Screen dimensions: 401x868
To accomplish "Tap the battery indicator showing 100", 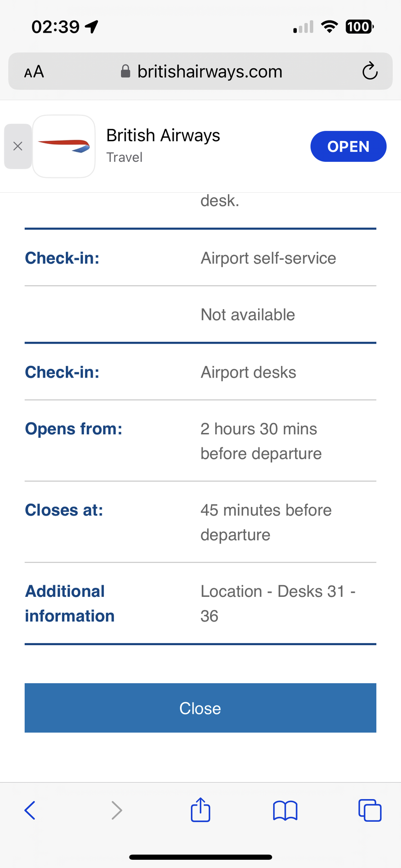I will (x=359, y=27).
